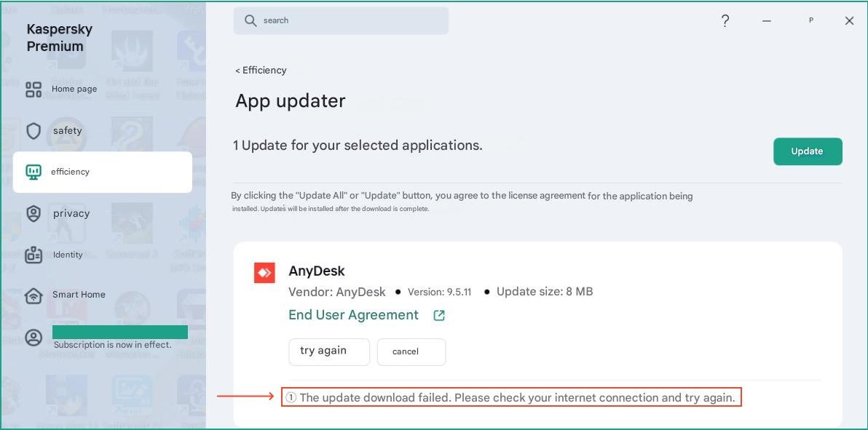Click the safety shield icon
Screen dimensions: 868x430
(x=33, y=131)
